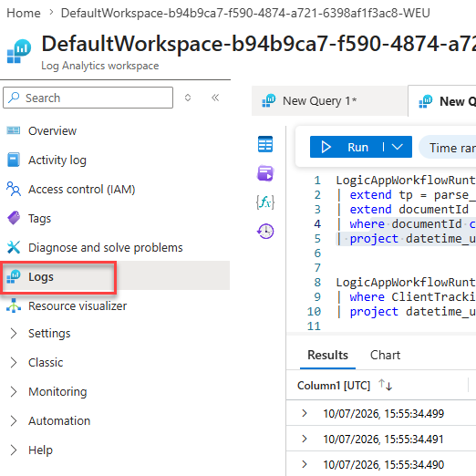Open Diagnose and solve problems
This screenshot has height=476, width=476.
coord(106,247)
